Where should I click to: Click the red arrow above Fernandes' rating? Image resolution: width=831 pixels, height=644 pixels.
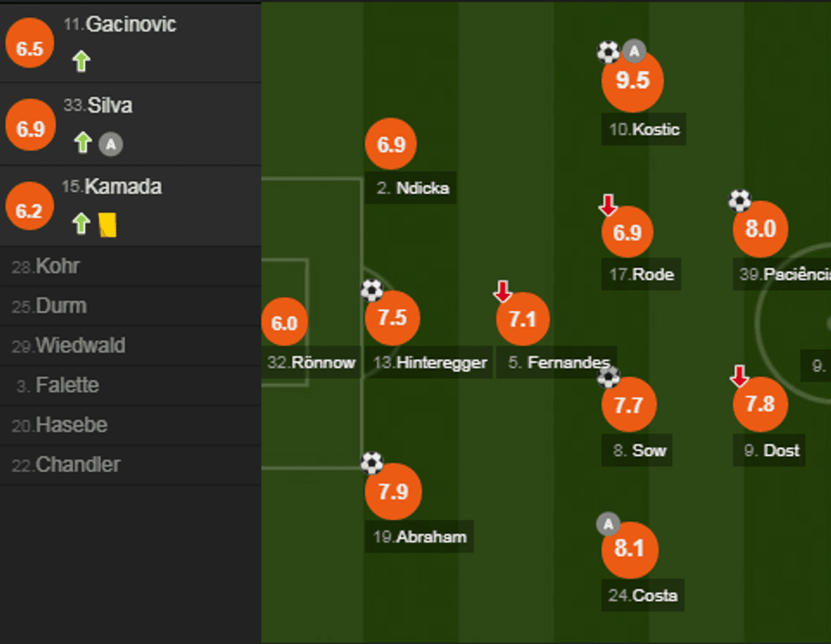503,292
